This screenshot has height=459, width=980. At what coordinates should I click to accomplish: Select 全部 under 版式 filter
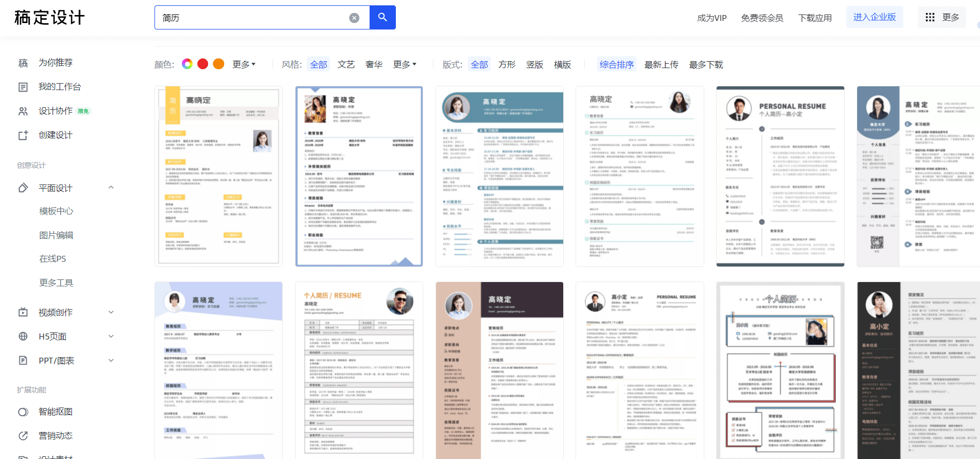(x=480, y=64)
